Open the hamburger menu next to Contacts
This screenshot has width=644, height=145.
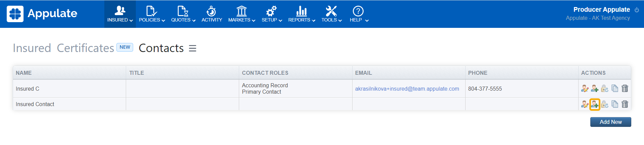coord(193,49)
